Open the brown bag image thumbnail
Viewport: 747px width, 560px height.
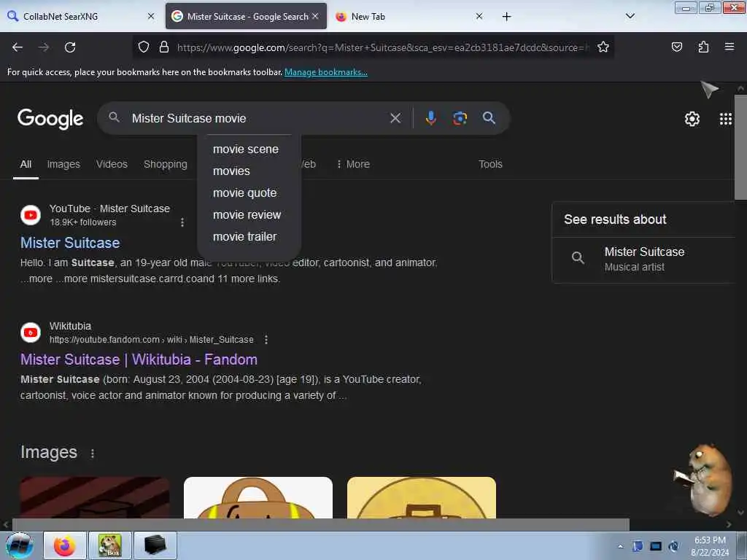point(258,497)
